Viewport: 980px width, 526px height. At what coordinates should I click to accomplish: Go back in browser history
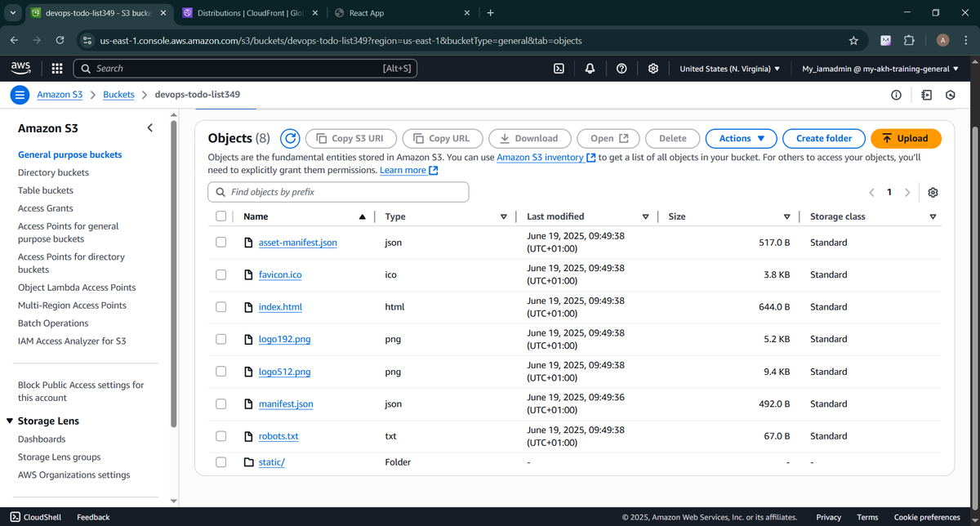14,40
